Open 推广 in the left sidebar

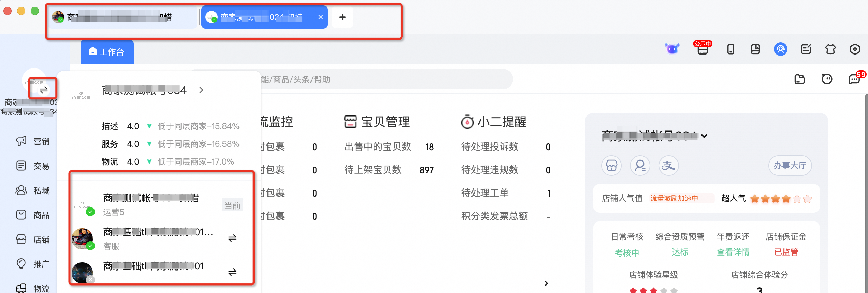tap(33, 264)
